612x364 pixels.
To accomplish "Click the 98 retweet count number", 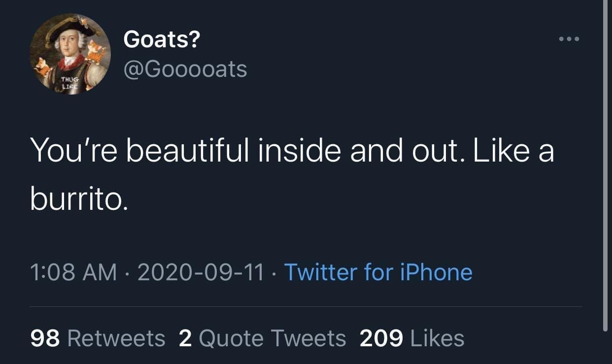I will tap(45, 338).
